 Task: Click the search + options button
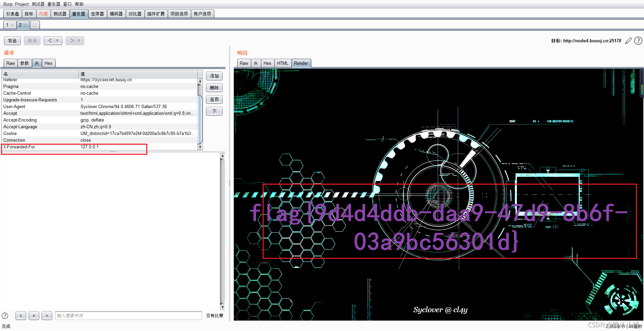tap(34, 316)
